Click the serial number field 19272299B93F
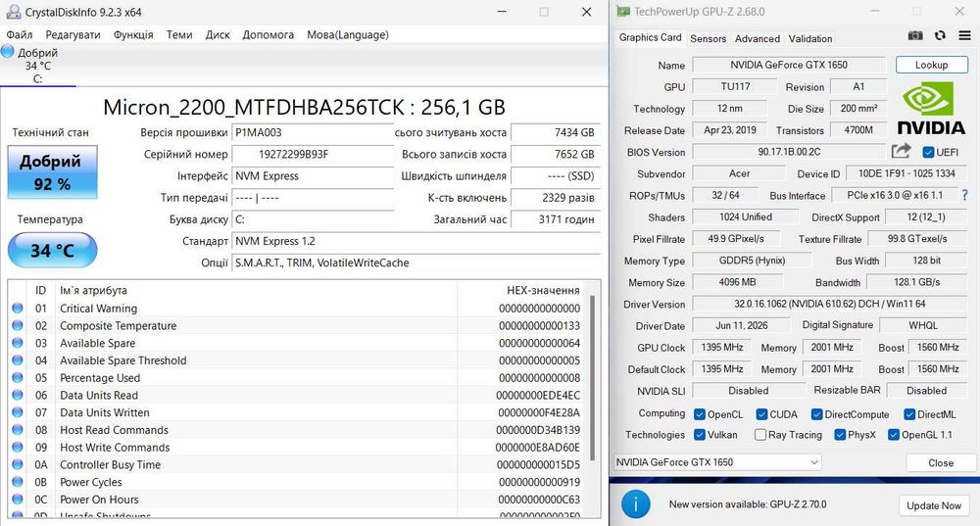The width and height of the screenshot is (980, 526). point(313,155)
